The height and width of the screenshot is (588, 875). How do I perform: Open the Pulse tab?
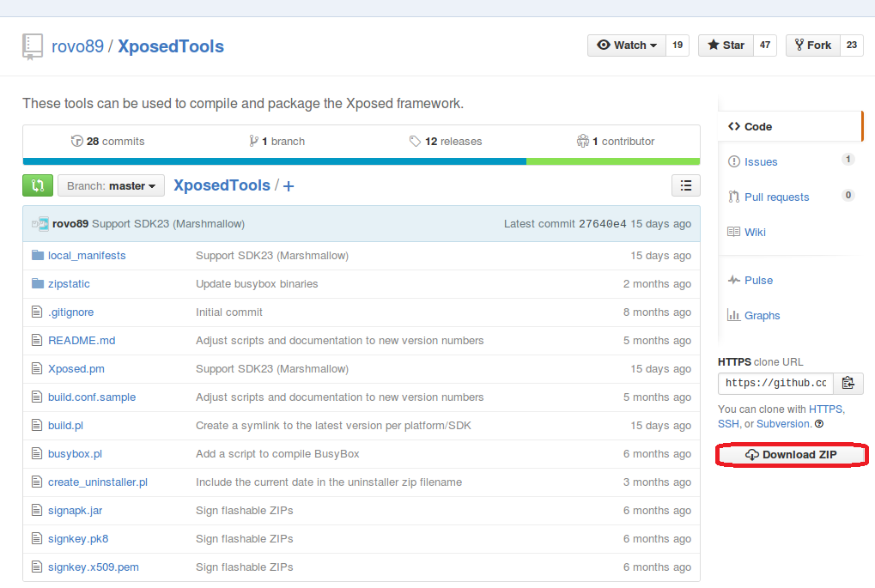pos(750,280)
